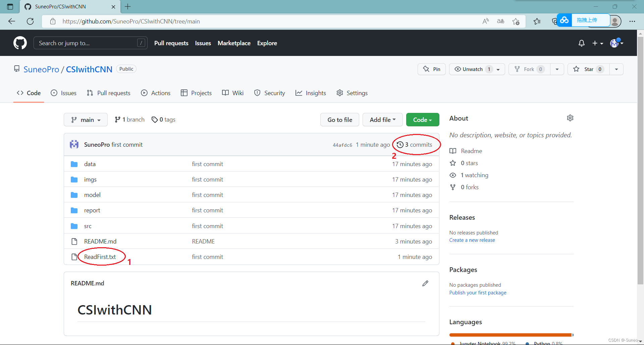Screen dimensions: 644x345
Task: Edit README with pencil icon
Action: (x=425, y=283)
